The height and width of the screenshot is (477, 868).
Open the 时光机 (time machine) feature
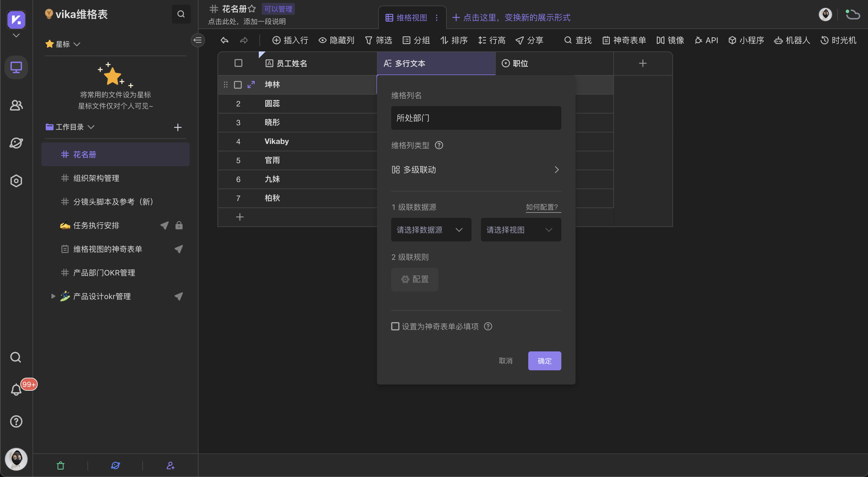point(838,40)
